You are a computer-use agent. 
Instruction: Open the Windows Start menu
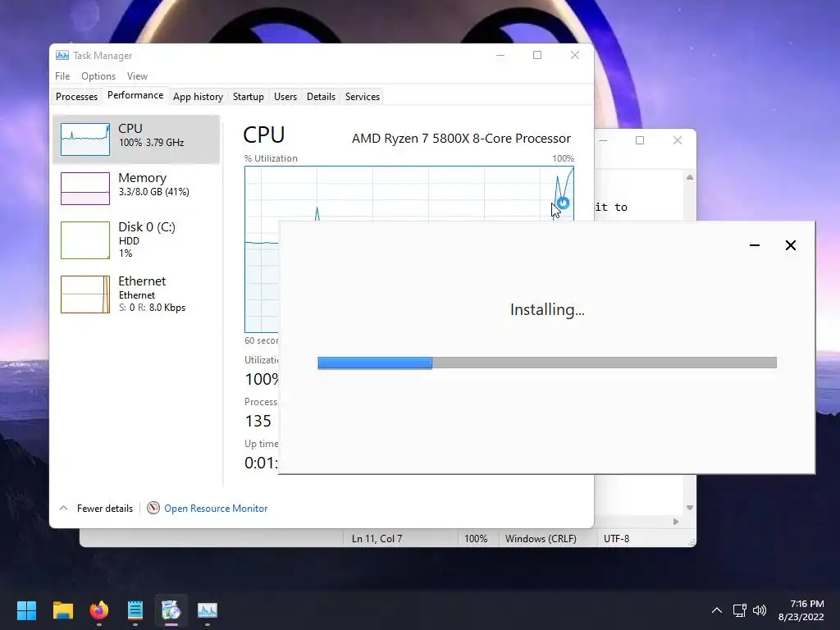point(26,610)
